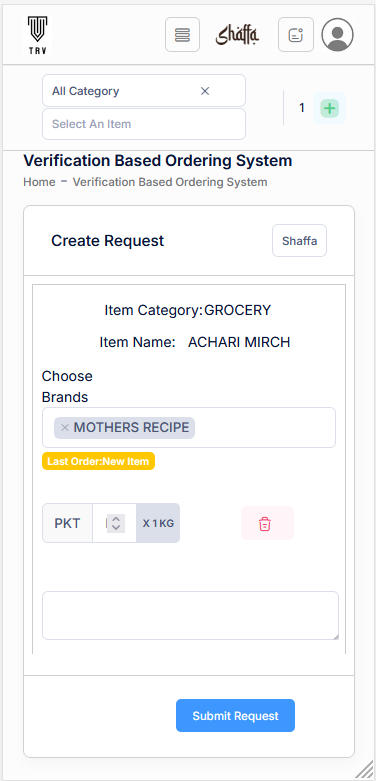Screen dimensions: 376x781
Task: Add item with green plus icon
Action: click(329, 108)
